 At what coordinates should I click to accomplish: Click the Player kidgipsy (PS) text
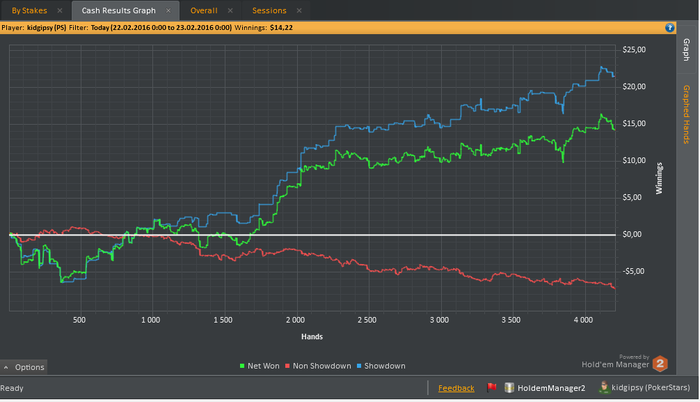(34, 28)
